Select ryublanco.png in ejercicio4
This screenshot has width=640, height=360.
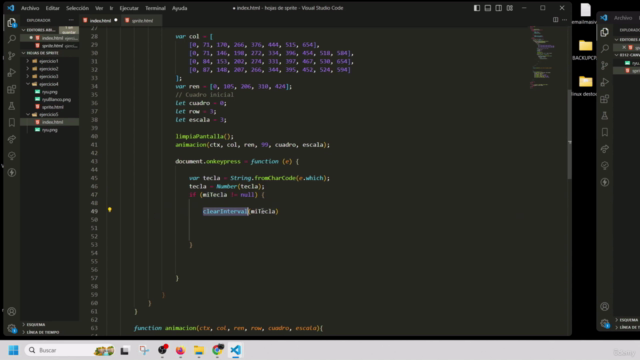point(56,99)
